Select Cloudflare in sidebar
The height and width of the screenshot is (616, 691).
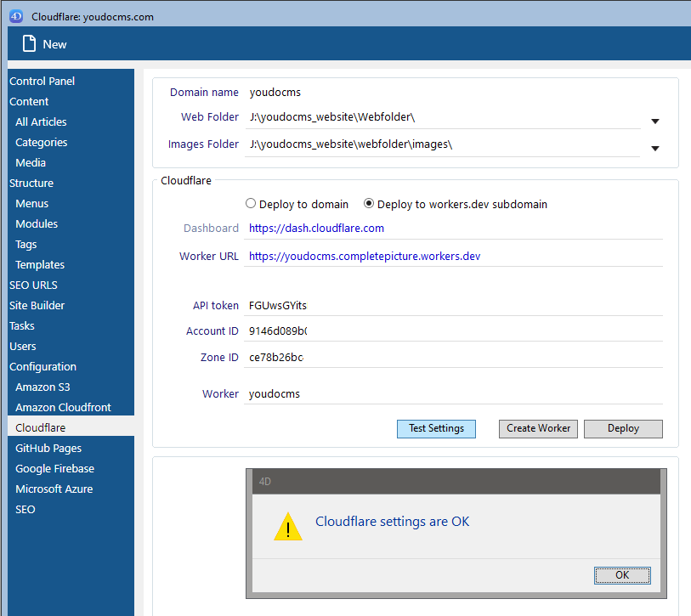click(71, 427)
